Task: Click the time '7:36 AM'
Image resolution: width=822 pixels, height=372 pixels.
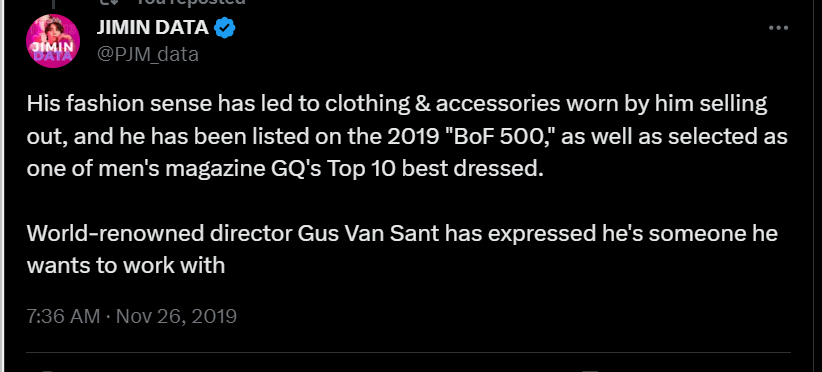Action: (x=63, y=316)
